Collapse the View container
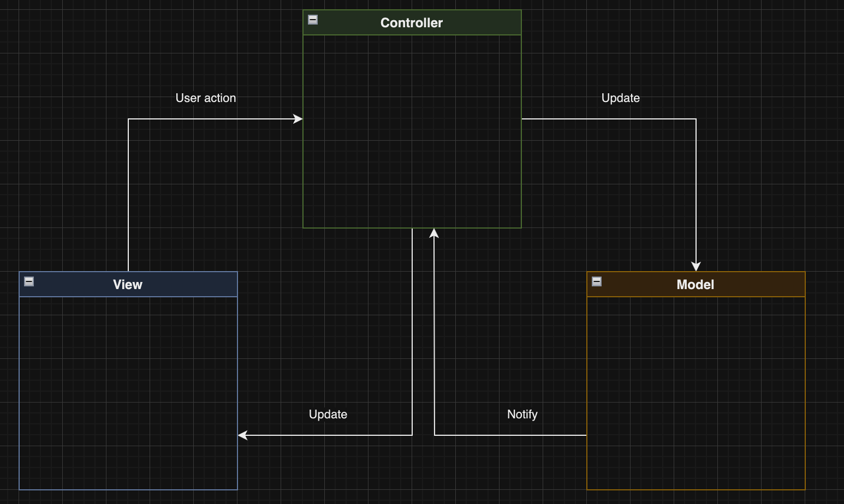Viewport: 844px width, 504px height. pyautogui.click(x=29, y=281)
